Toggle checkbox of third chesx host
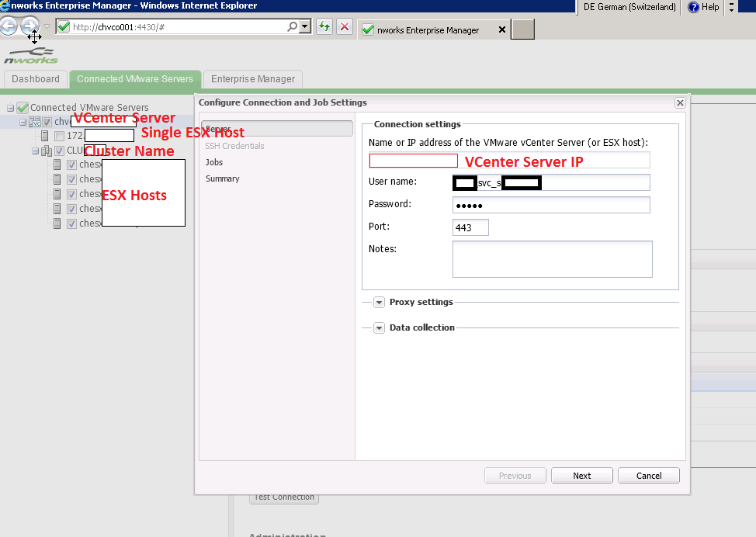 (x=72, y=194)
